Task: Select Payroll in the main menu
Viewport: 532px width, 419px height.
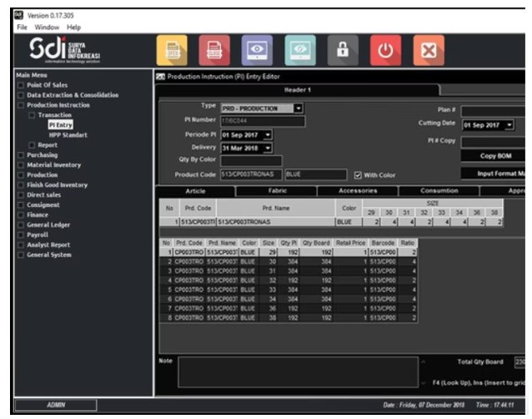Action: (x=38, y=235)
